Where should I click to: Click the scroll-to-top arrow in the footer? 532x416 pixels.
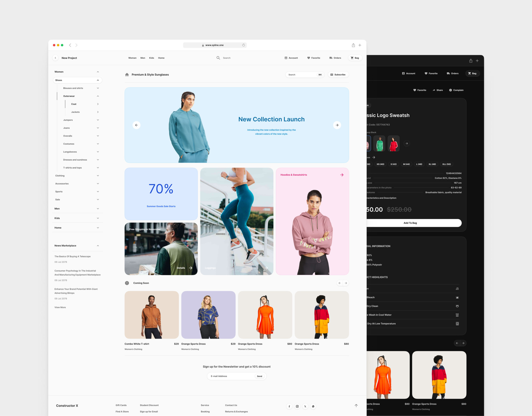pyautogui.click(x=356, y=406)
